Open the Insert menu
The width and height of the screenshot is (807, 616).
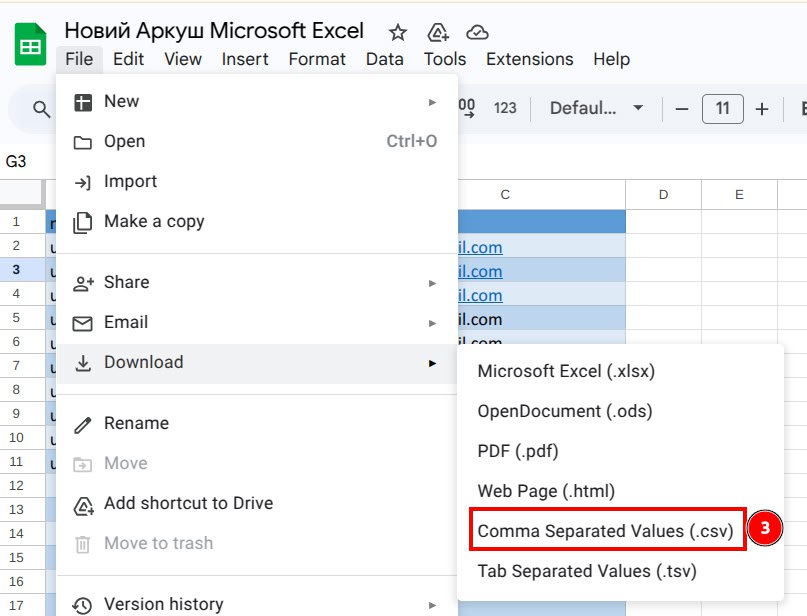[245, 59]
